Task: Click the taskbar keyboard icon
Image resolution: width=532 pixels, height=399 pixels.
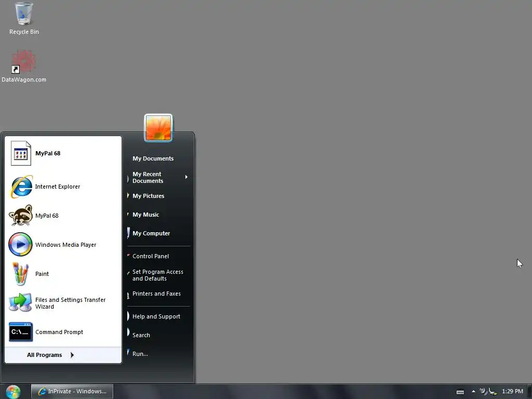Action: coord(460,392)
